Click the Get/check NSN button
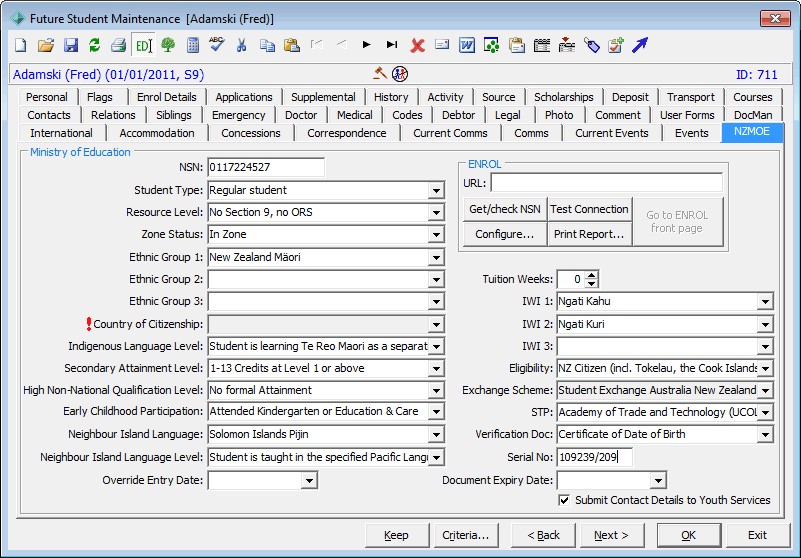This screenshot has height=558, width=801. coord(504,210)
